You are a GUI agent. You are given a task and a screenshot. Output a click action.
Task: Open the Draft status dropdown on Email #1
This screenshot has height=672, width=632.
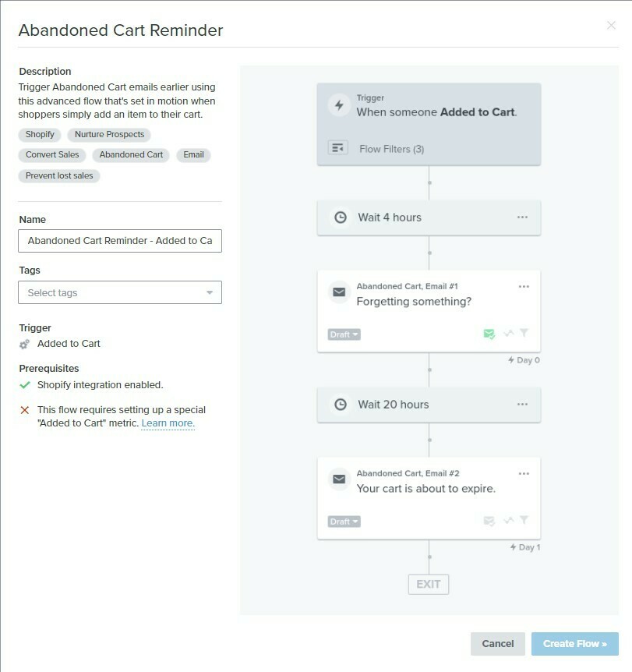(x=344, y=334)
